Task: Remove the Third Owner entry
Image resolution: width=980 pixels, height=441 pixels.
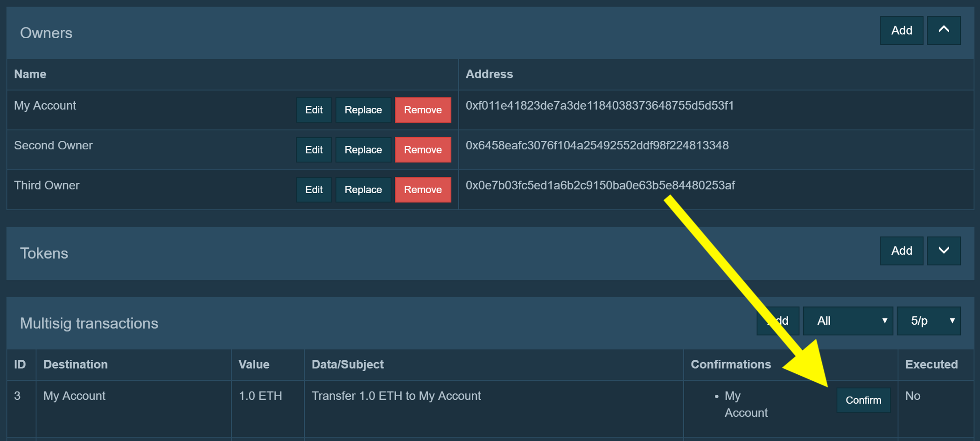Action: (422, 189)
